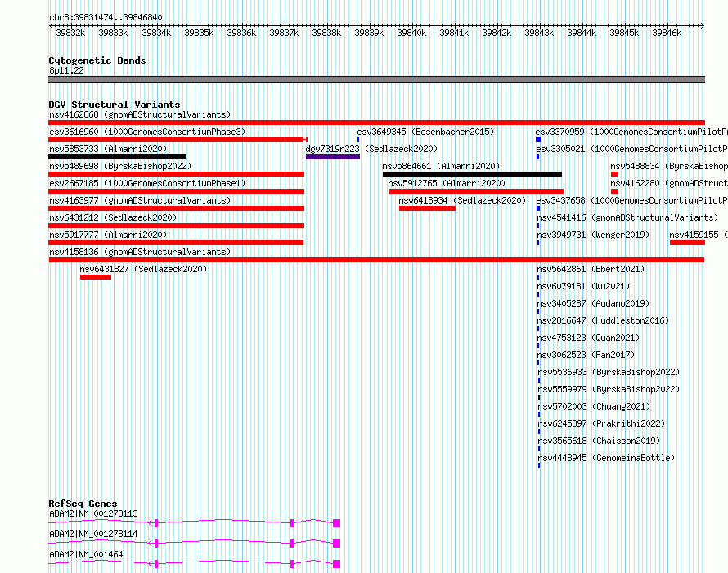Open variant nsv4162868 (gnomADStructuralVariants)
Screen dimensions: 728x573
[140, 114]
